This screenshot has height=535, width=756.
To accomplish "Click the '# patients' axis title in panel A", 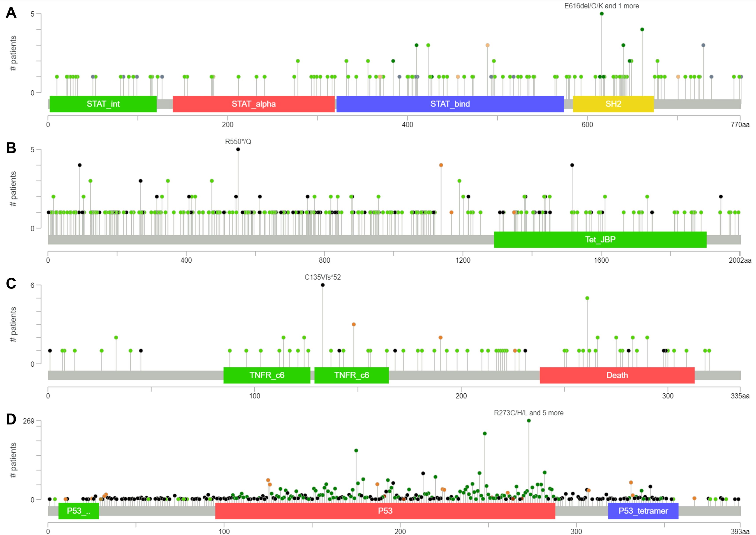I will [13, 53].
